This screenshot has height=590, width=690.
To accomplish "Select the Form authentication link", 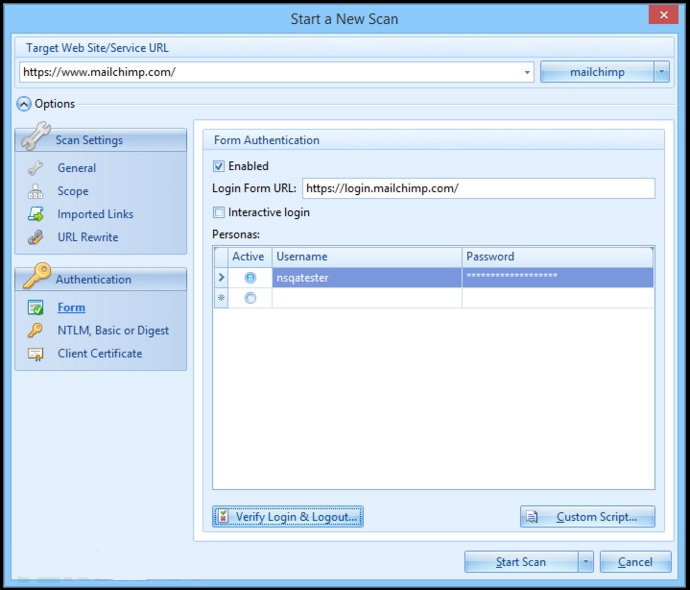I will [x=71, y=308].
